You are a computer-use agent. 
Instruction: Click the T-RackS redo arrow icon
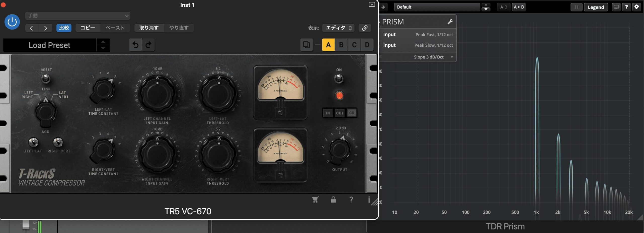point(148,45)
